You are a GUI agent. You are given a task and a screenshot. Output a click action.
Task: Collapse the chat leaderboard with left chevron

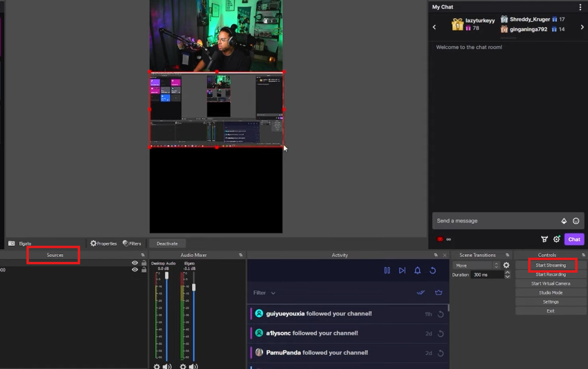tap(434, 27)
